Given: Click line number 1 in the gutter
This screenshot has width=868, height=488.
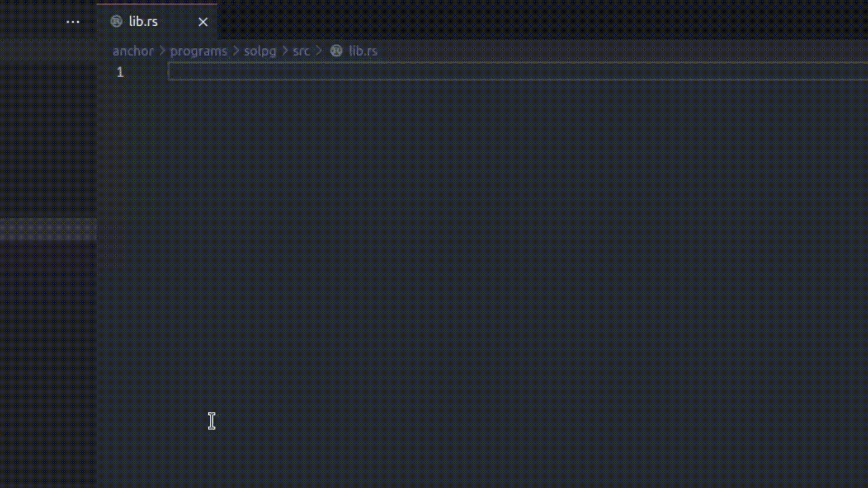Looking at the screenshot, I should (x=120, y=72).
